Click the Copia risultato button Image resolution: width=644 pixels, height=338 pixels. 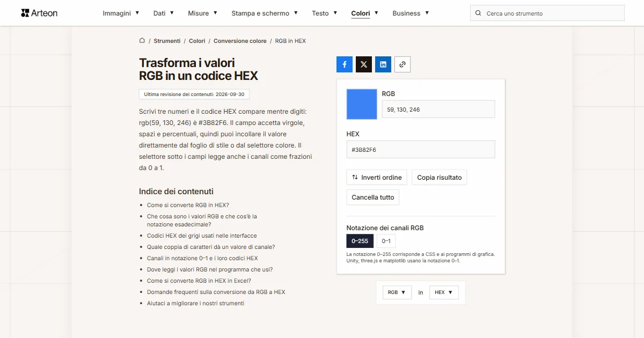439,178
